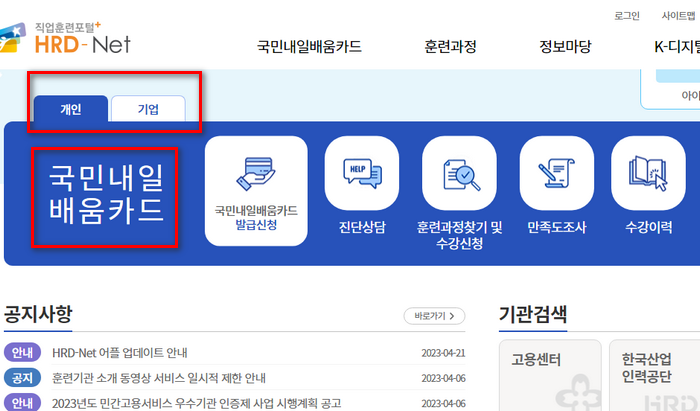Open the 훈련과정 top menu
Image resolution: width=700 pixels, height=411 pixels.
(450, 46)
